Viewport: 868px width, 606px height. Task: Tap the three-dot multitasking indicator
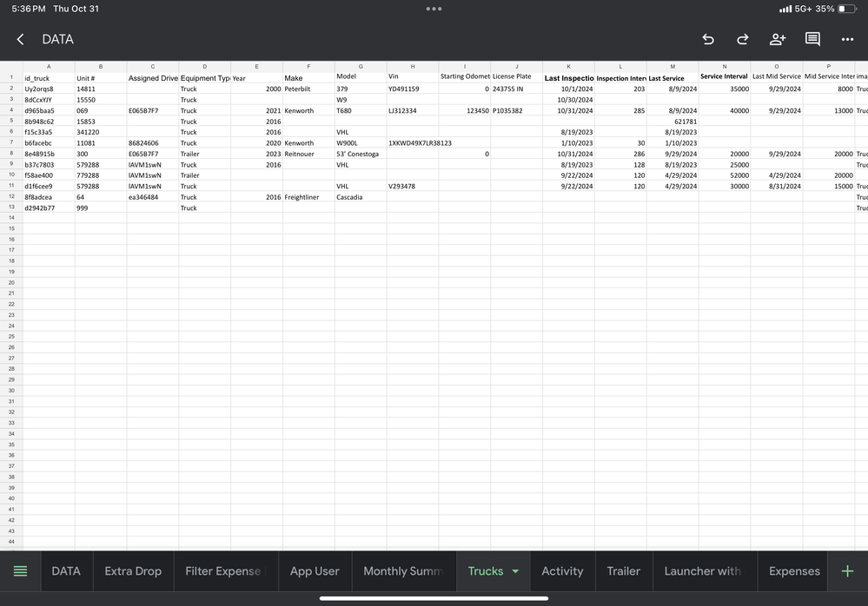434,9
